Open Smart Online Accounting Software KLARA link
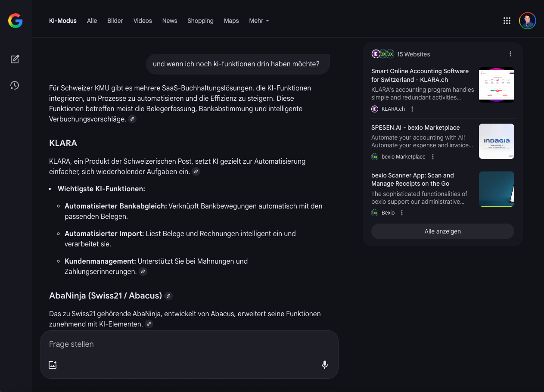This screenshot has height=392, width=544. (420, 75)
